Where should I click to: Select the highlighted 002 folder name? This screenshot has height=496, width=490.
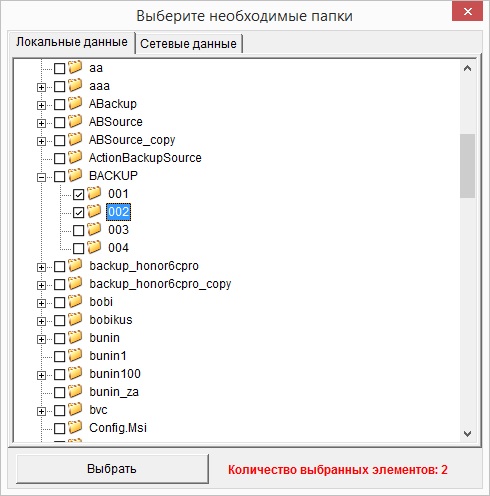pyautogui.click(x=119, y=212)
